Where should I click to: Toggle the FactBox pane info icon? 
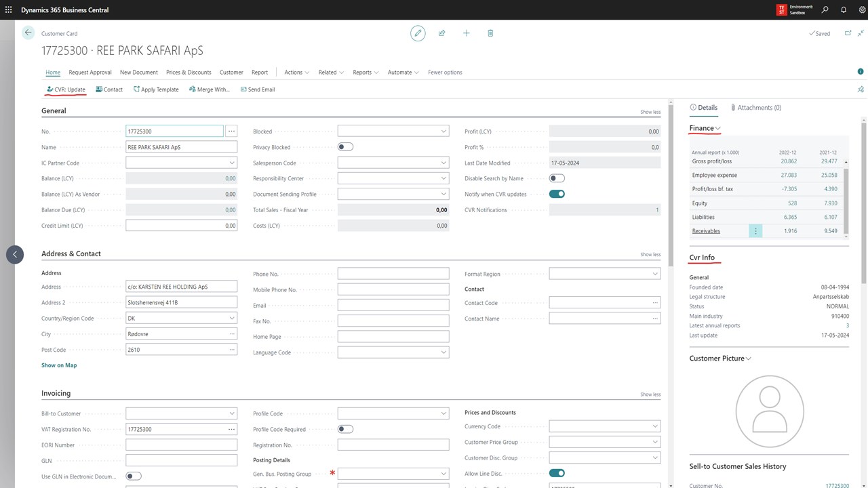861,72
